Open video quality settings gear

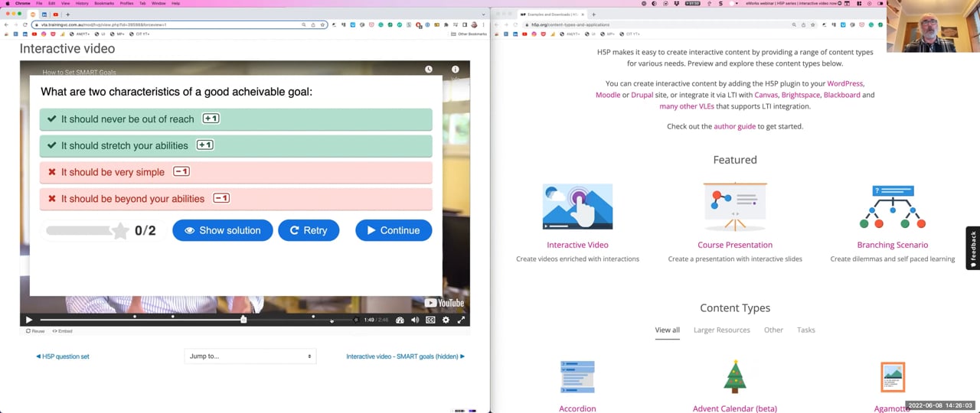tap(446, 320)
